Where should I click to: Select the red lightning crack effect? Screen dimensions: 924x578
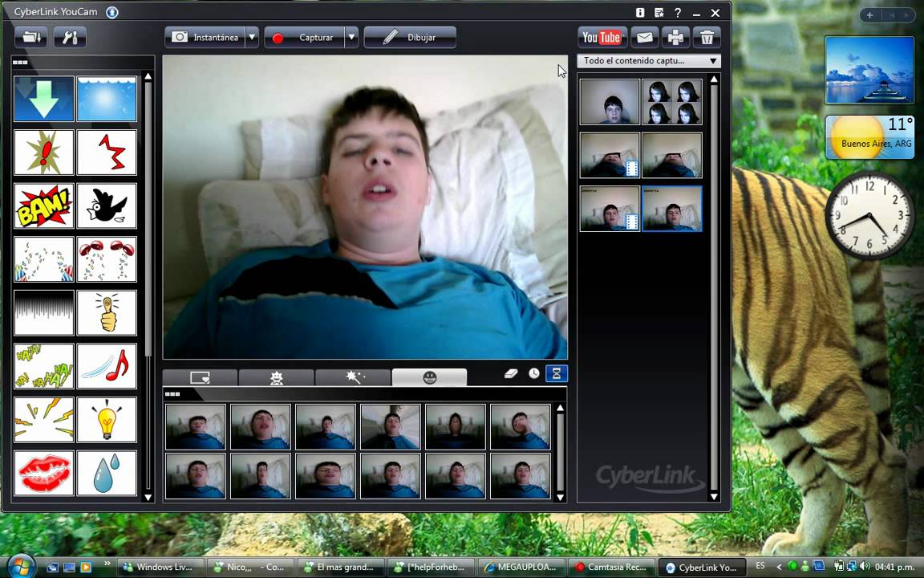click(107, 153)
